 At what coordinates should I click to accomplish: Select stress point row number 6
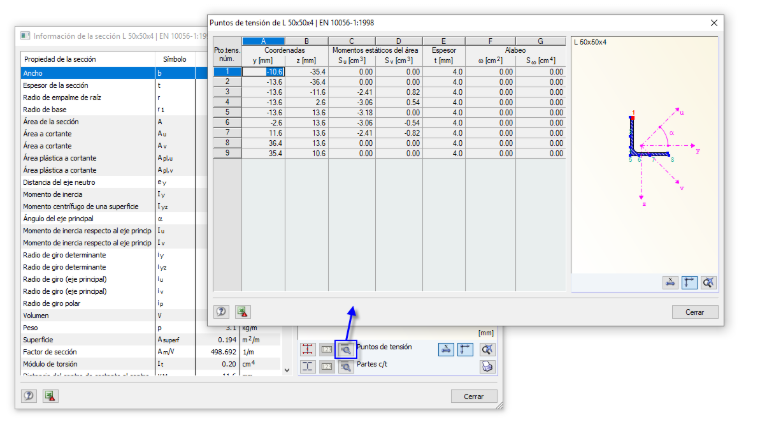pos(227,122)
